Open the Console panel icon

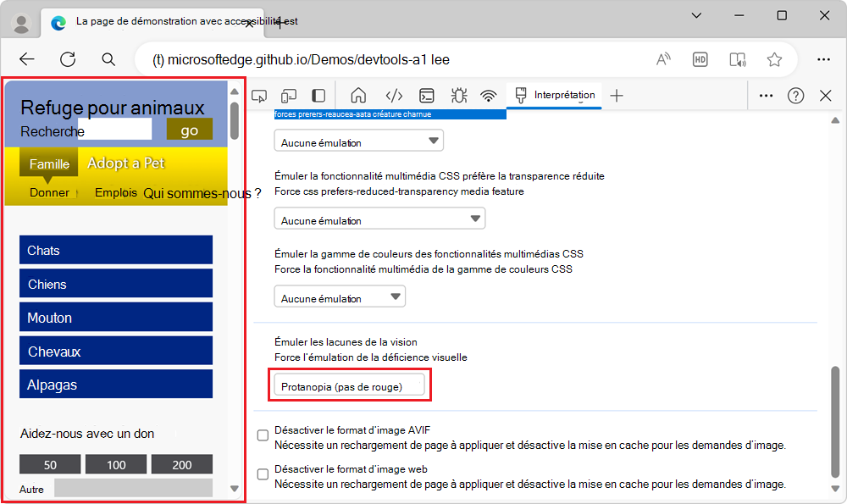(427, 96)
